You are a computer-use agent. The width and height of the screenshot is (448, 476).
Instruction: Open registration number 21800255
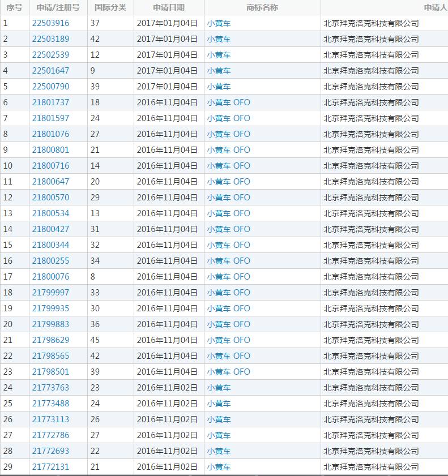[50, 261]
